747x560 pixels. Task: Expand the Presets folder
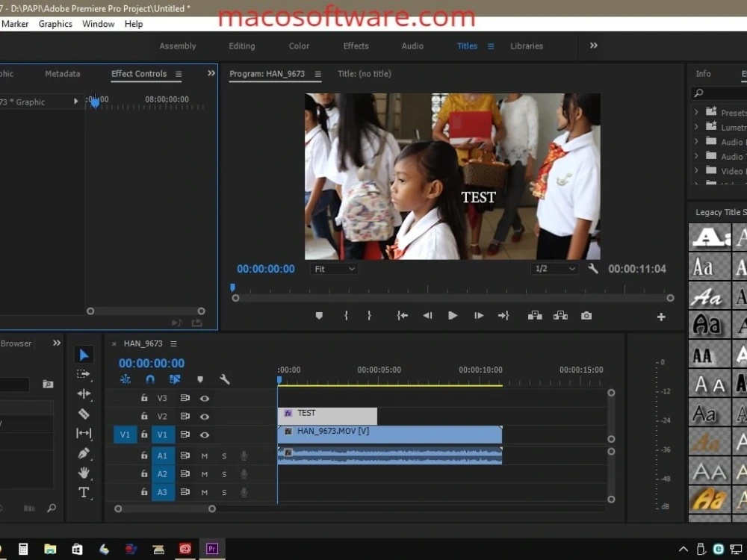pyautogui.click(x=696, y=112)
